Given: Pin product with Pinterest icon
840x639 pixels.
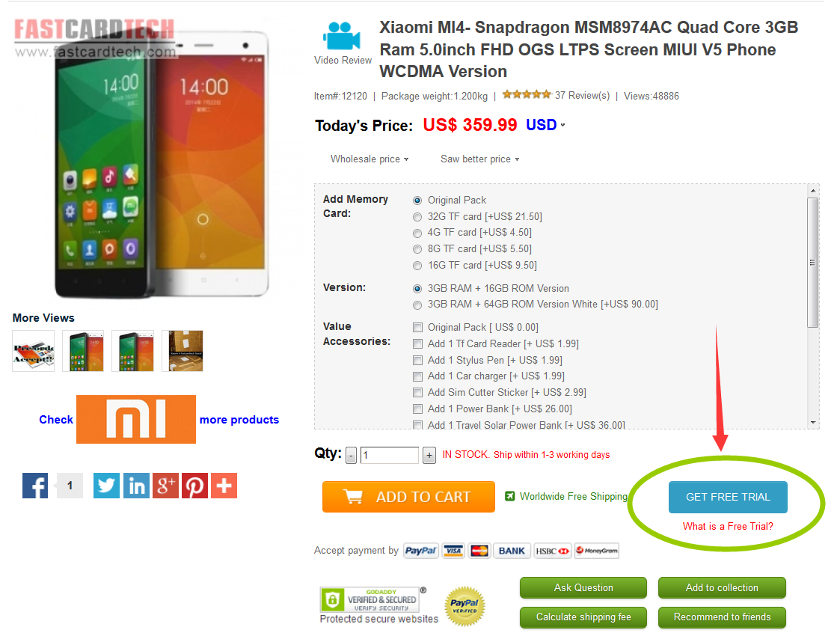Looking at the screenshot, I should point(194,486).
